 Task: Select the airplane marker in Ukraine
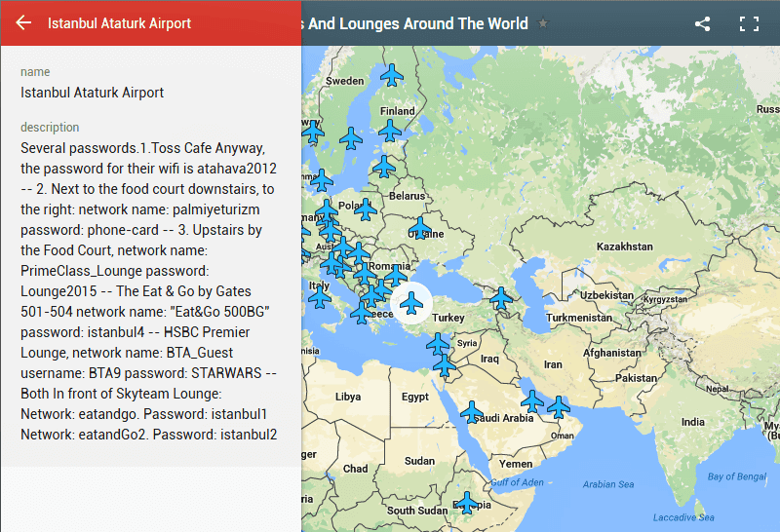[x=420, y=229]
